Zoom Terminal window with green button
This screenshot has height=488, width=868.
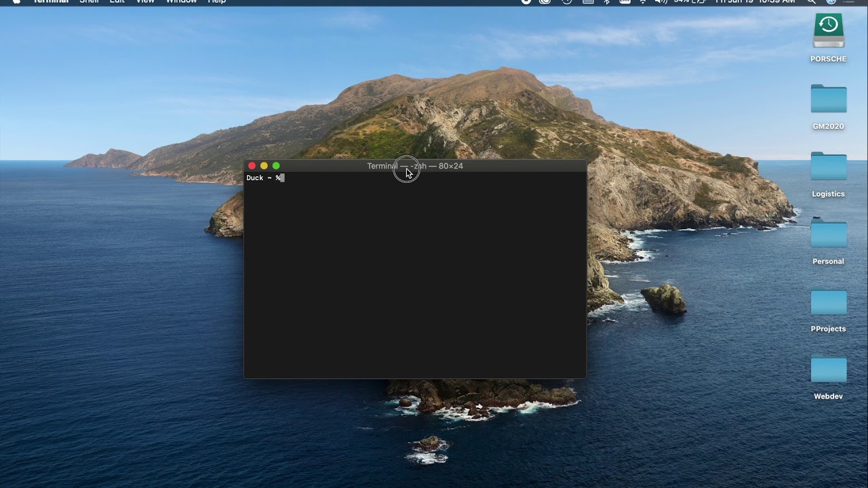pyautogui.click(x=276, y=166)
